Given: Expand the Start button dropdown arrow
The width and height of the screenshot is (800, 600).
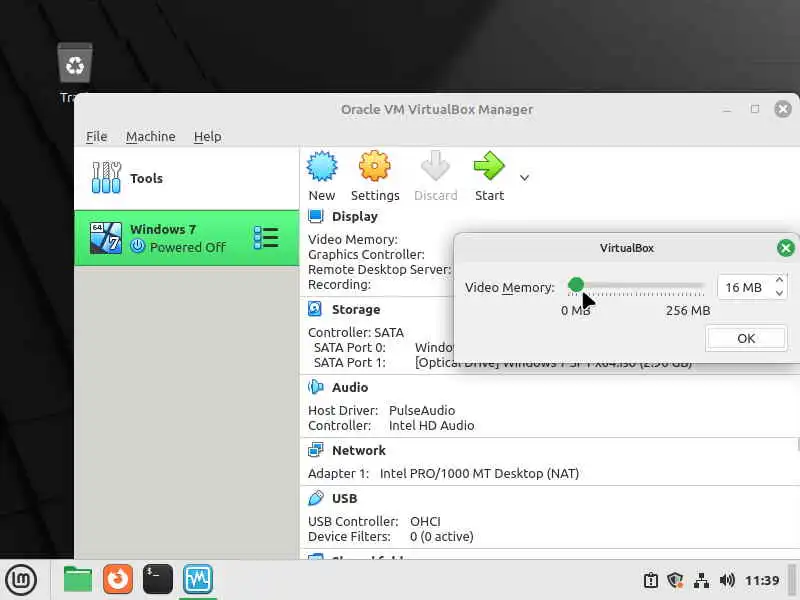Looking at the screenshot, I should coord(524,178).
